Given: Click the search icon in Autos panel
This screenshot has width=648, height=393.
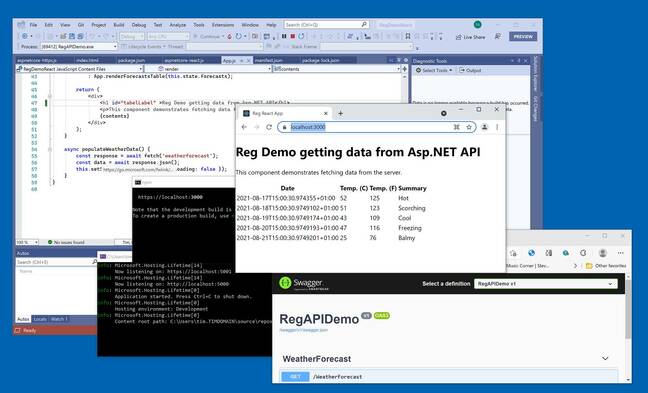Looking at the screenshot, I should click(x=94, y=262).
